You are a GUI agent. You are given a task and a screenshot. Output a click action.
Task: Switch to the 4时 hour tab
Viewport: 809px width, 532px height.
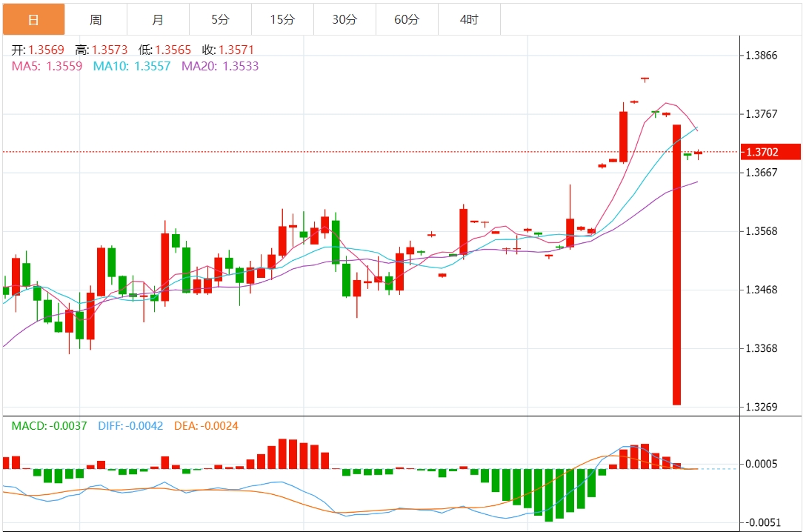click(x=469, y=19)
